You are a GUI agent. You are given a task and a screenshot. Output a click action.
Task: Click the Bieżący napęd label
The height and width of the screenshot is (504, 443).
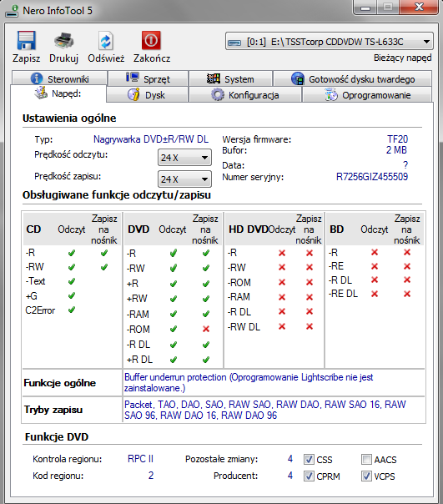(x=402, y=58)
